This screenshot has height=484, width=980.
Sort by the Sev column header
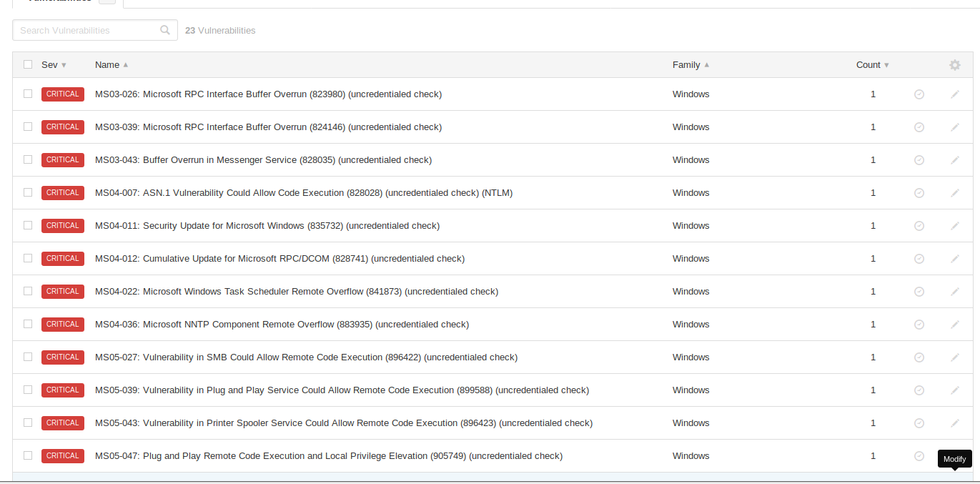54,65
